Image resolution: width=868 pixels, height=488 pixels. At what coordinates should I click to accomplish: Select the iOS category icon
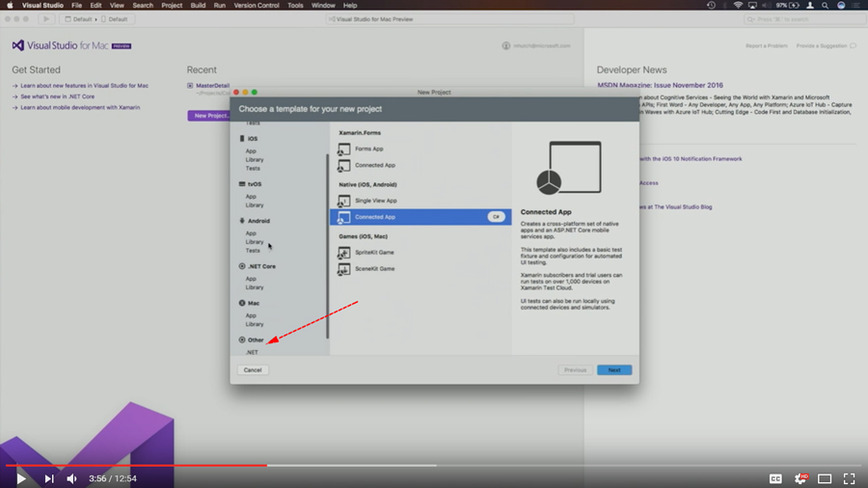coord(242,138)
